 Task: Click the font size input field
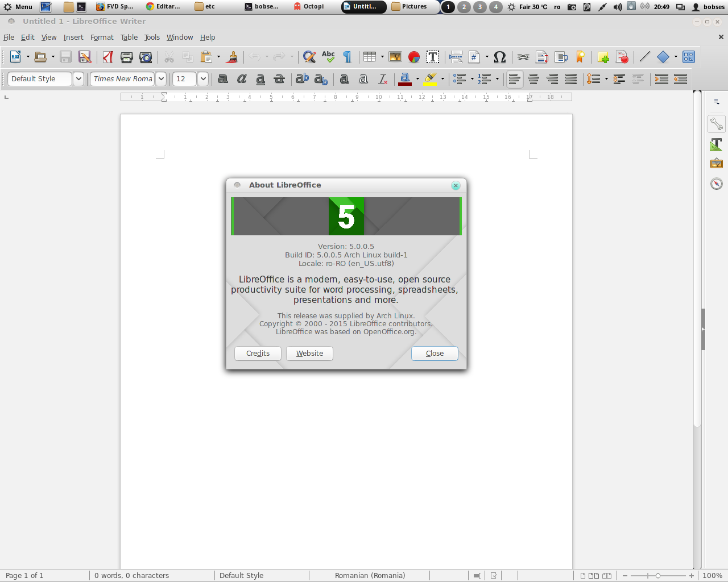point(185,79)
